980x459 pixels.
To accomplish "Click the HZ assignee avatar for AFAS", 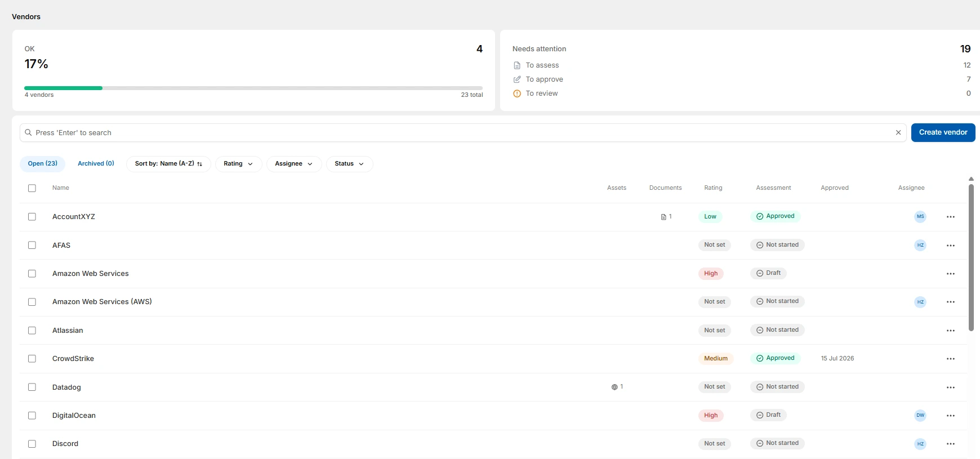I will [x=920, y=245].
